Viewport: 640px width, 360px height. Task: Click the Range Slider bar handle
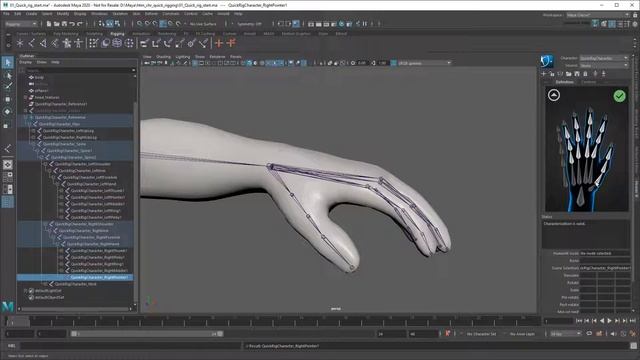tap(147, 334)
